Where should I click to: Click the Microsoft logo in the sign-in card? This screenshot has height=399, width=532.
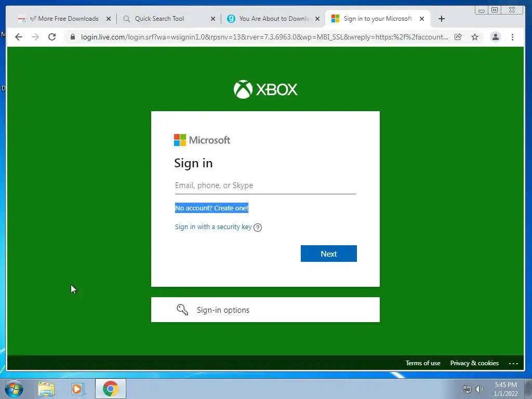click(x=202, y=140)
